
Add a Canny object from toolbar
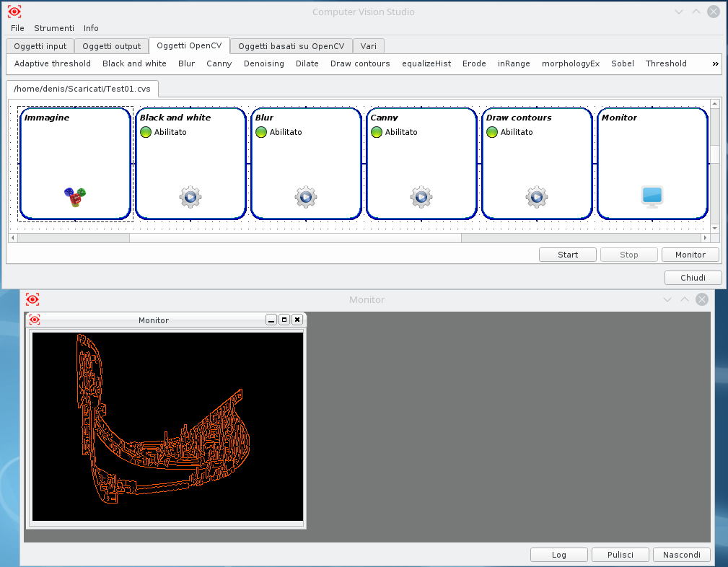click(219, 63)
